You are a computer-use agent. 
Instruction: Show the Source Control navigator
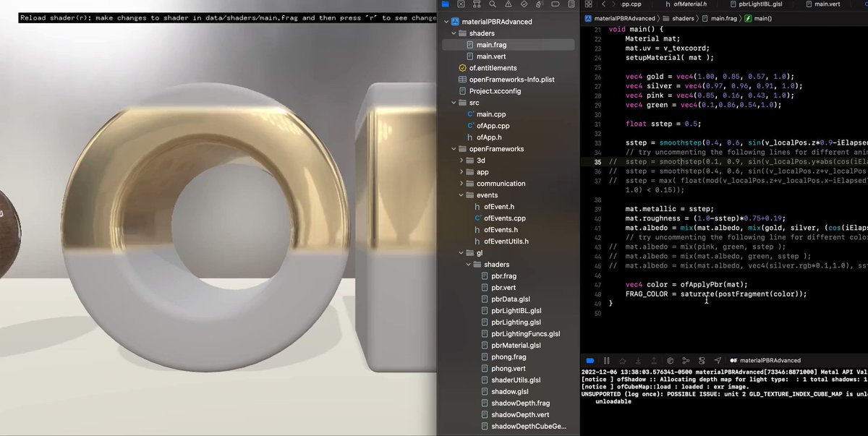pyautogui.click(x=461, y=4)
